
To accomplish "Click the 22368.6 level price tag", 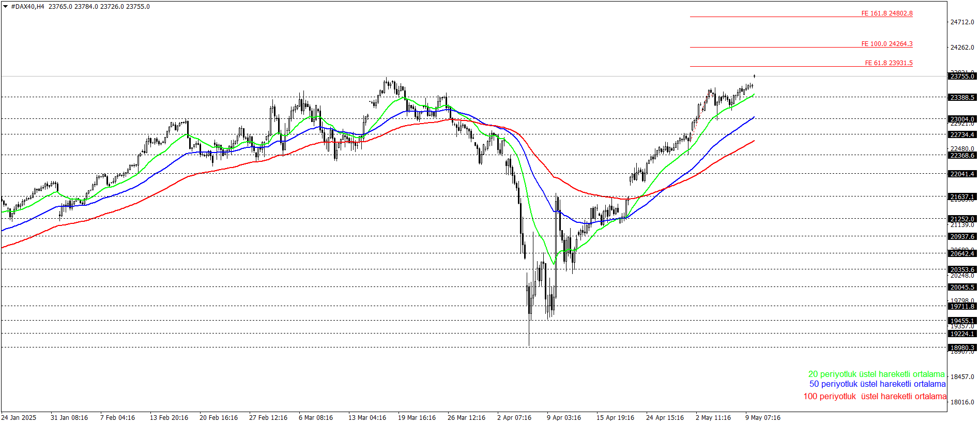I will (962, 156).
